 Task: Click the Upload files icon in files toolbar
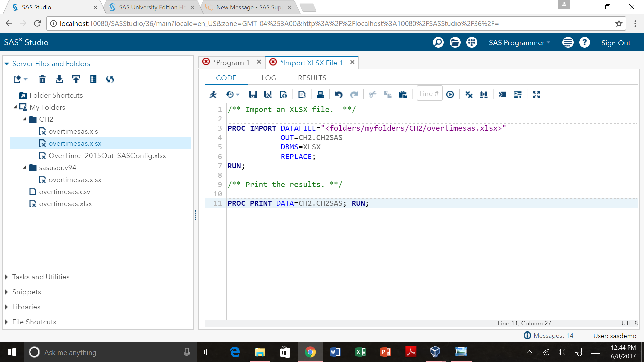(76, 79)
